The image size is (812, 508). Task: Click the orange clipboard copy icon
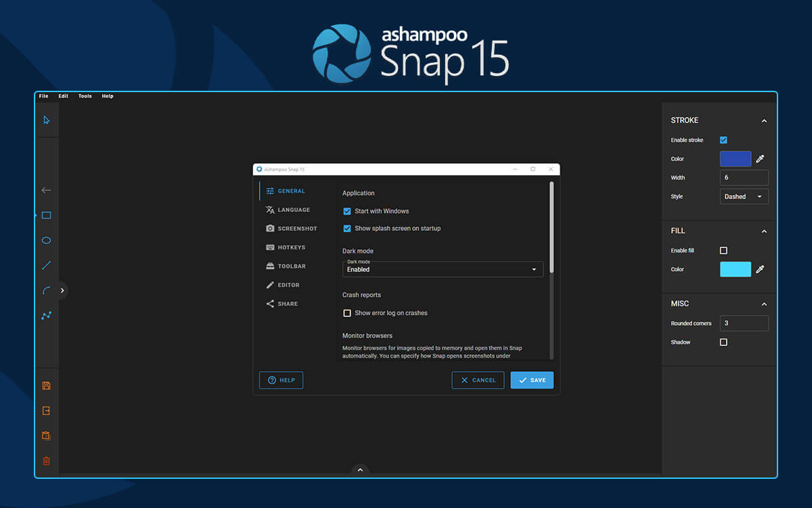(x=47, y=436)
